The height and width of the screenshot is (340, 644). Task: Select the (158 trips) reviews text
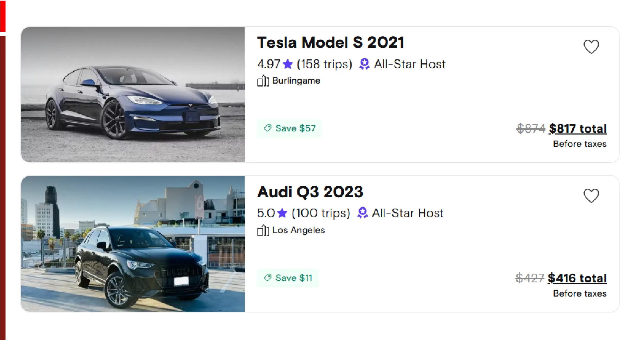pyautogui.click(x=325, y=64)
